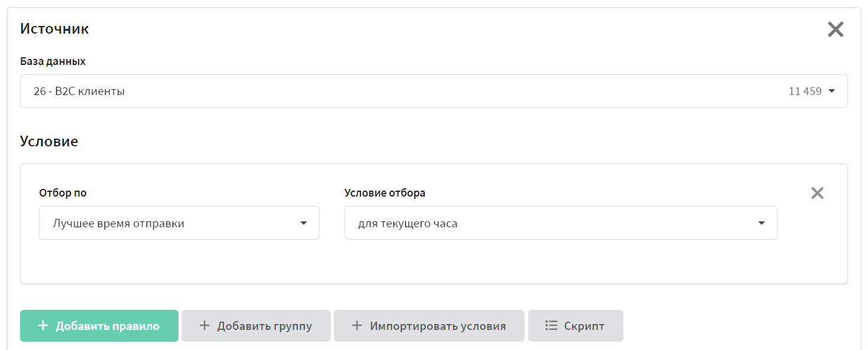The image size is (868, 350).
Task: Click the Отбор по selection box
Action: pos(179,223)
